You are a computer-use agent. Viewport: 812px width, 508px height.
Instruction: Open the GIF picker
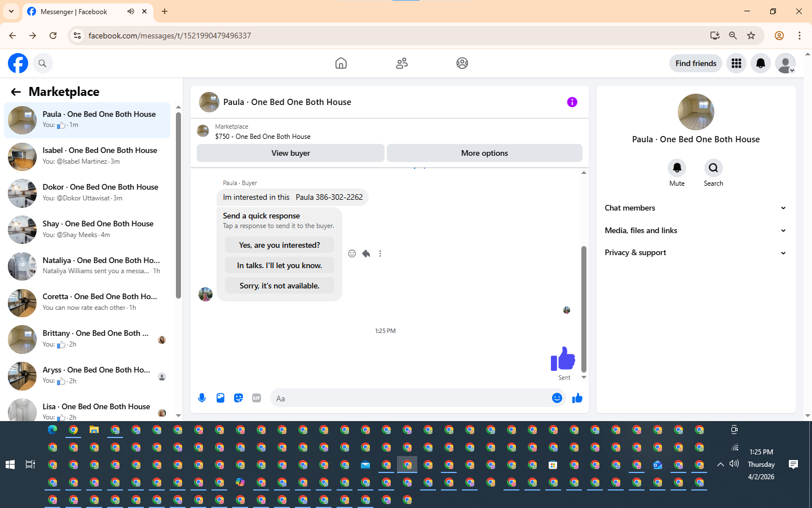257,398
